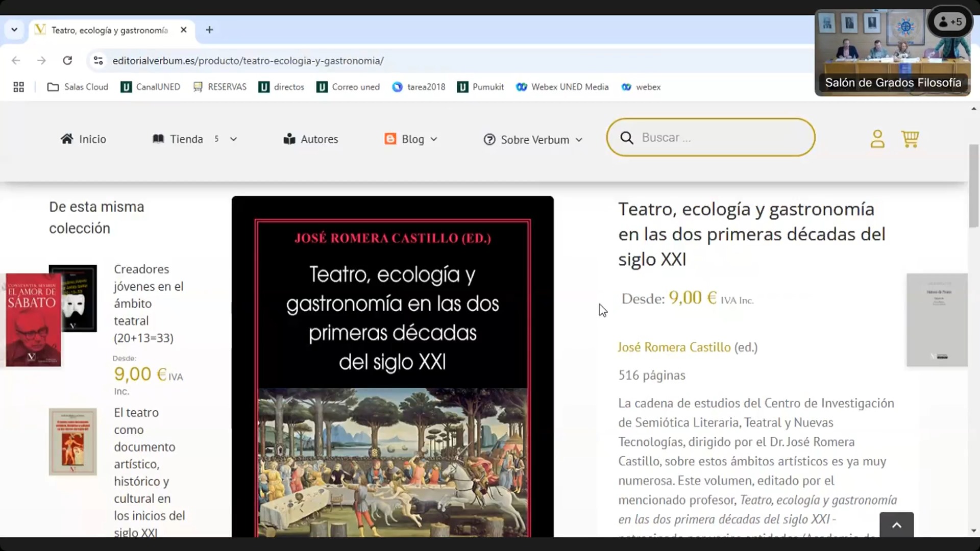Open the CanalUNED bookmark
The width and height of the screenshot is (980, 551).
tap(151, 87)
